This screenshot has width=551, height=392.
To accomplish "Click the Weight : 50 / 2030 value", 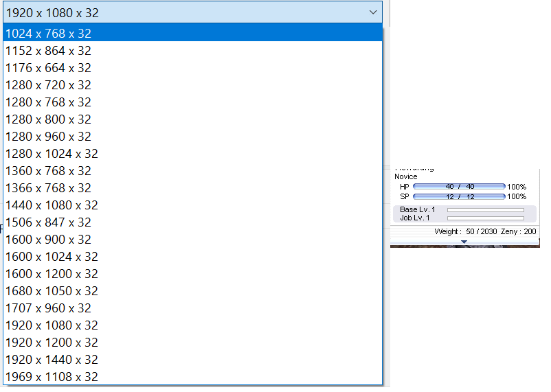I will (466, 231).
